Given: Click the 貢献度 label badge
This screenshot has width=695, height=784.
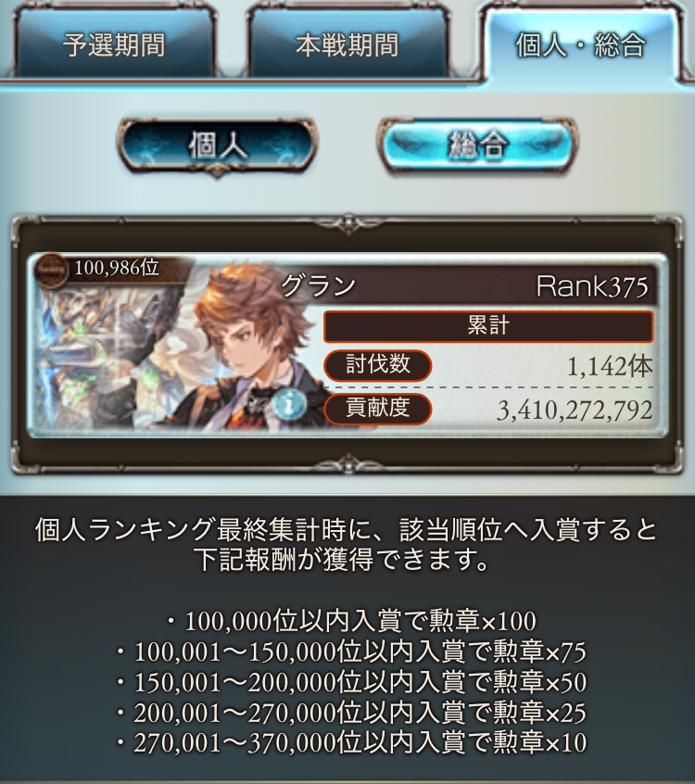Looking at the screenshot, I should tap(377, 409).
